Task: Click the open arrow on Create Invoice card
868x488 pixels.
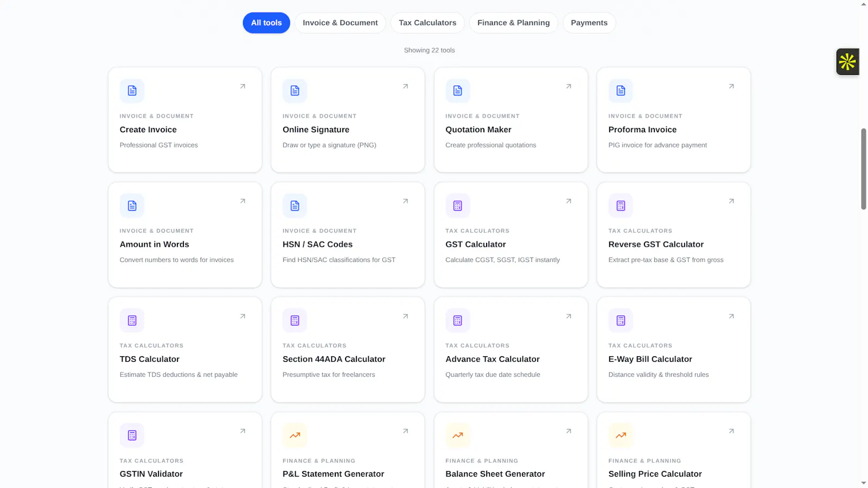Action: coord(242,86)
